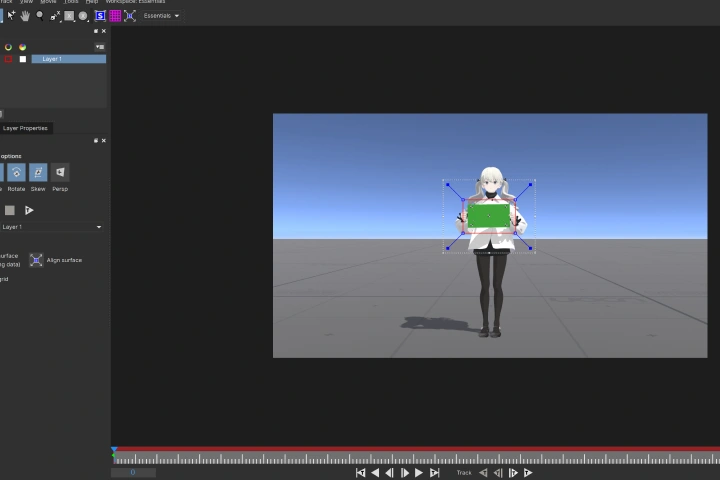Enable Persp motion option

tap(60, 172)
